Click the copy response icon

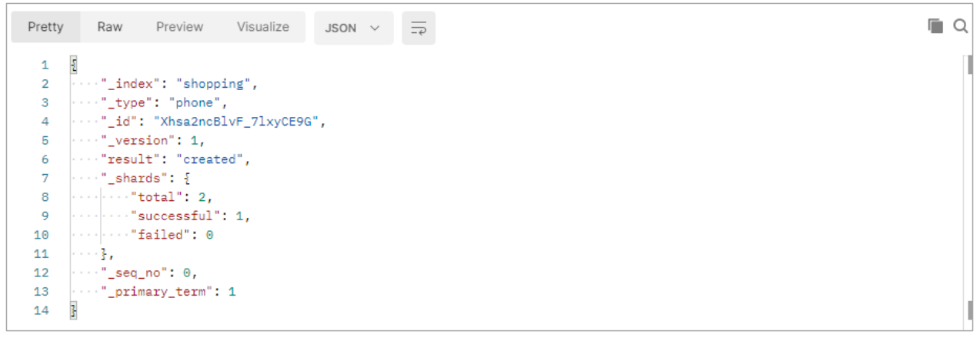click(935, 26)
